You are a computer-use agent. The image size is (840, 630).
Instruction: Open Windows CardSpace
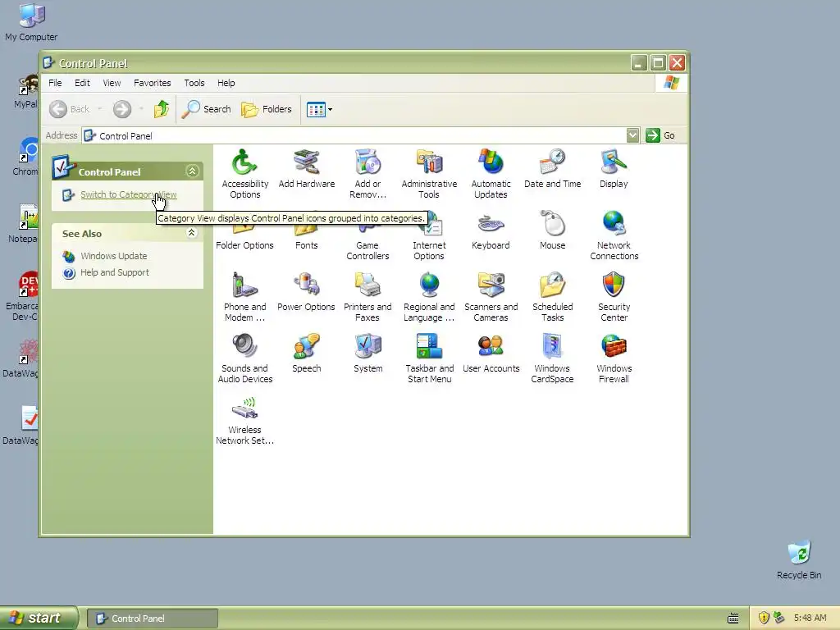[x=552, y=358]
